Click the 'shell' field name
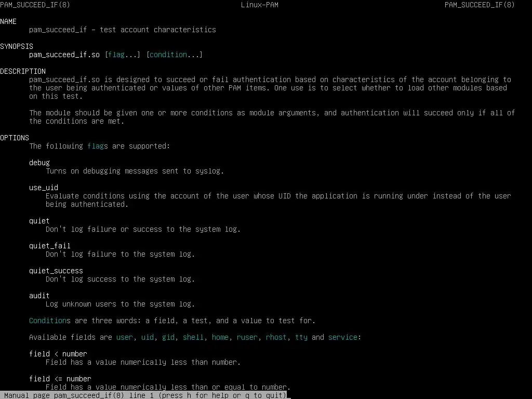 click(x=193, y=337)
